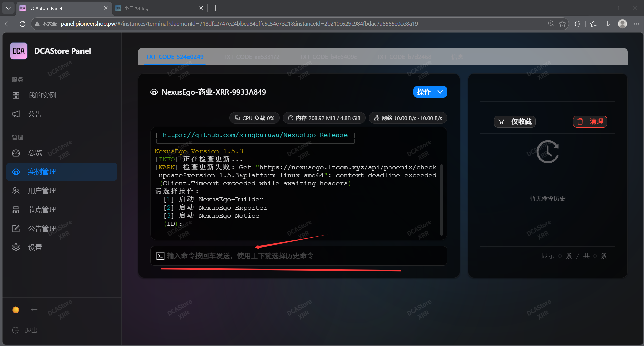Collapse sidebar with the left arrow
The width and height of the screenshot is (644, 346).
34,309
